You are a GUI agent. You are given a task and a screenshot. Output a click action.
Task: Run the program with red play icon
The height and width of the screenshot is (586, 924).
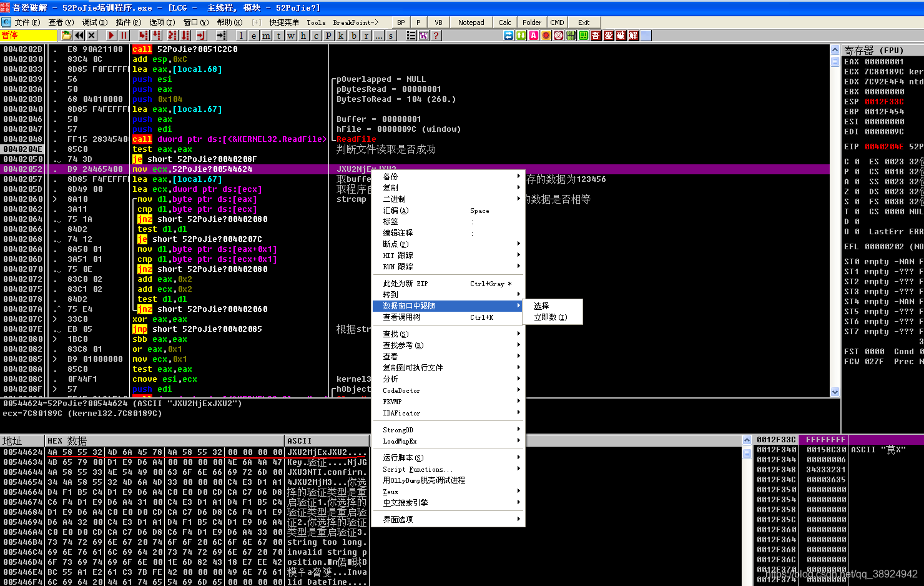(111, 36)
